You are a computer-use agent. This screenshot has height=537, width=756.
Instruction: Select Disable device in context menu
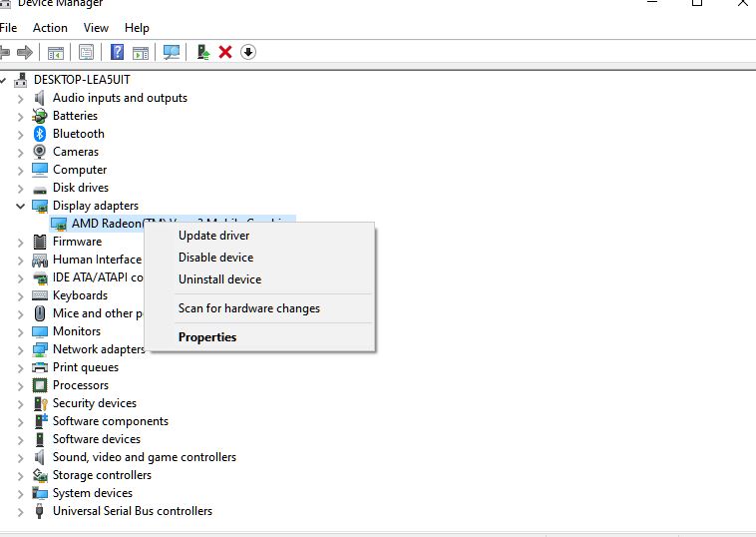click(215, 258)
